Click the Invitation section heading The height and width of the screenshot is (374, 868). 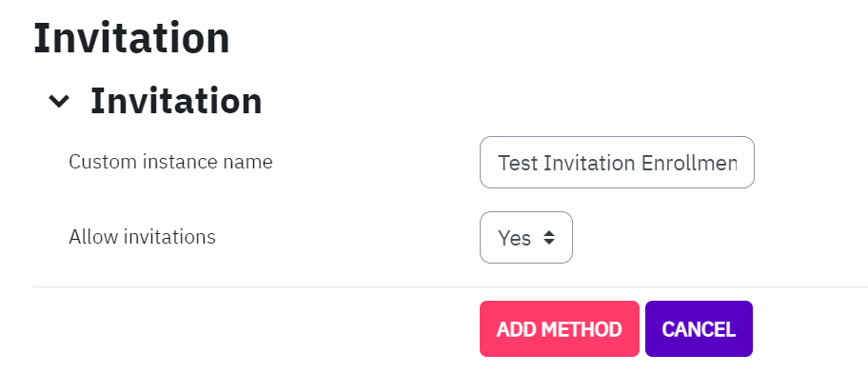point(176,101)
